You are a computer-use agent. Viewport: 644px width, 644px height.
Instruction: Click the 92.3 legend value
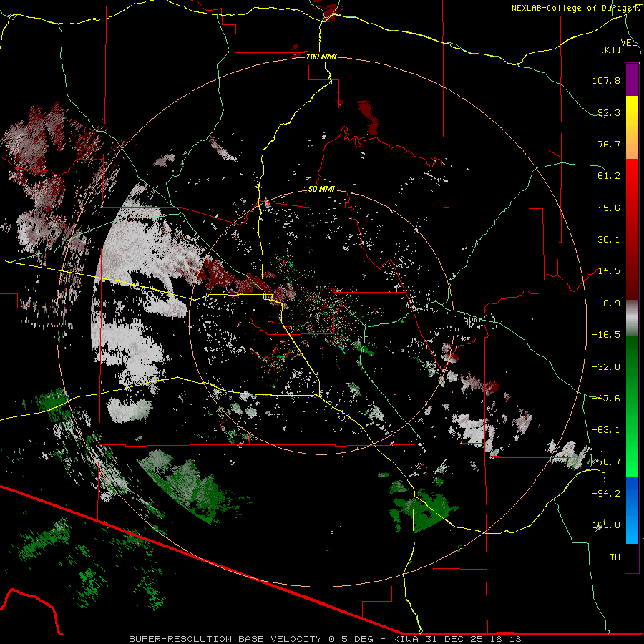point(609,112)
